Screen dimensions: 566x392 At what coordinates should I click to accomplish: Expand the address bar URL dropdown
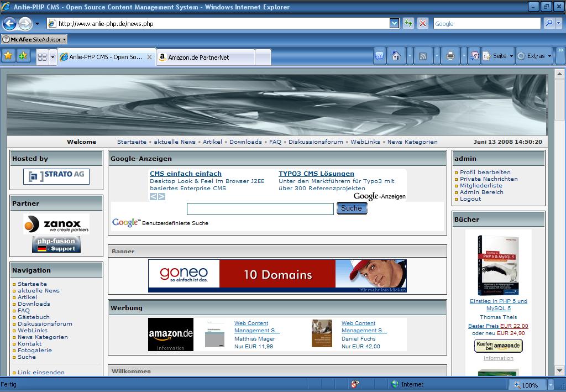point(394,23)
